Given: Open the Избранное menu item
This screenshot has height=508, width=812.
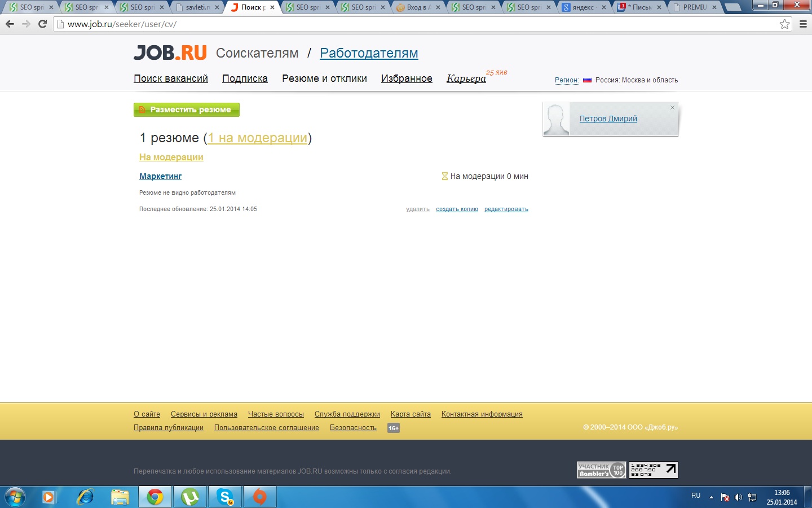Looking at the screenshot, I should click(407, 78).
